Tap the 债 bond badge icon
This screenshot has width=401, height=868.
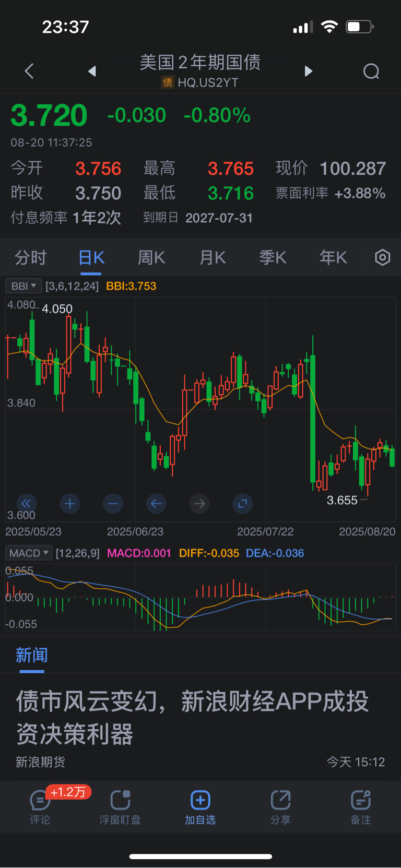click(x=168, y=82)
